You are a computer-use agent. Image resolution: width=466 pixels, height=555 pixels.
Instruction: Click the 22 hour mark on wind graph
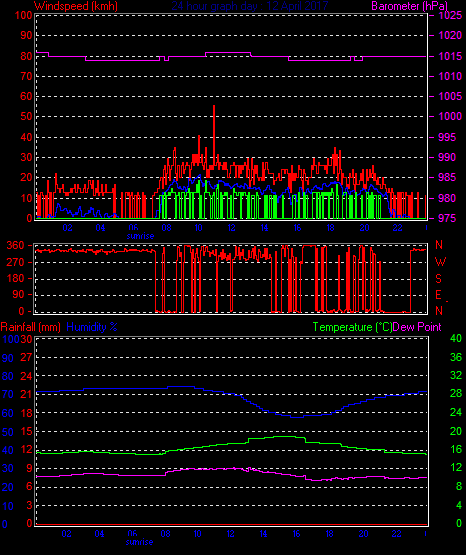[397, 228]
